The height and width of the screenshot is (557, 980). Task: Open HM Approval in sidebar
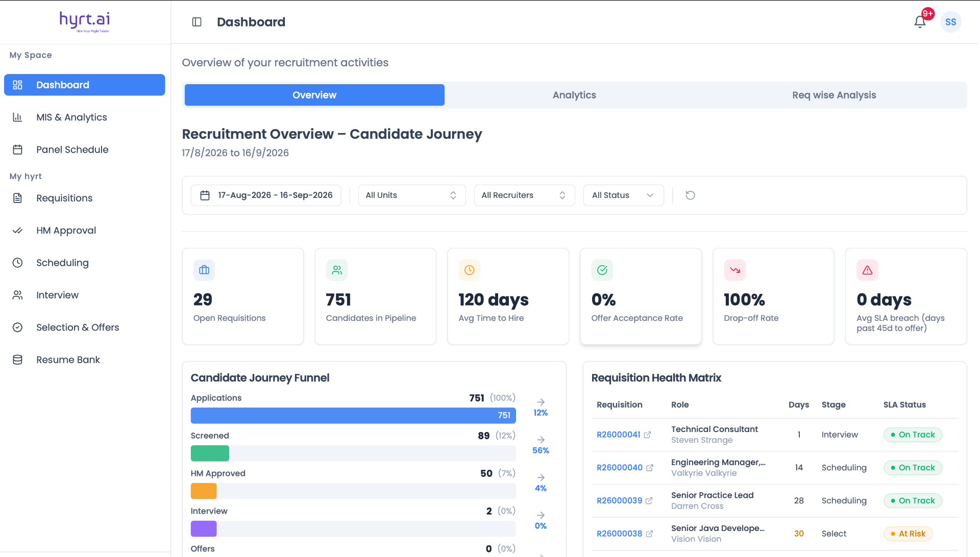click(84, 231)
